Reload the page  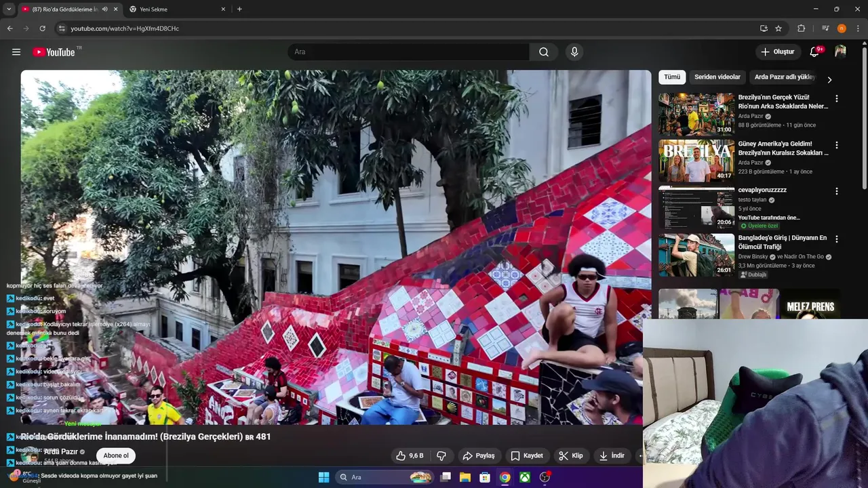click(x=42, y=28)
